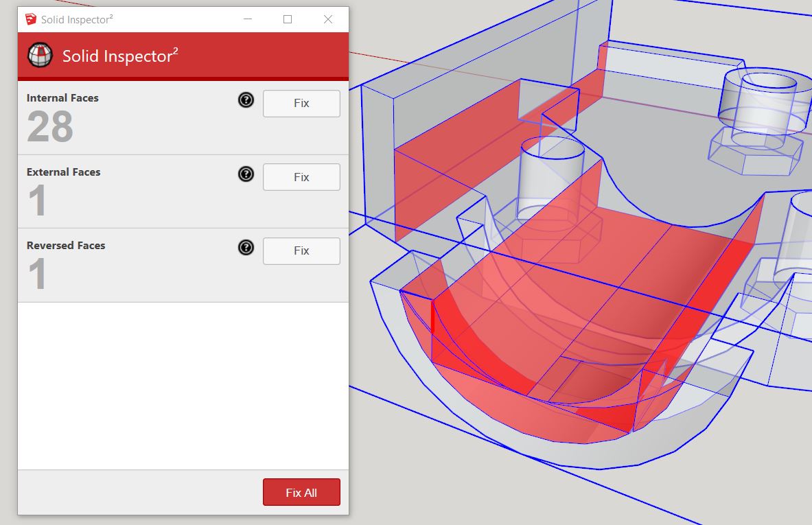The width and height of the screenshot is (812, 525).
Task: Select the Internal Faces heading
Action: click(62, 98)
